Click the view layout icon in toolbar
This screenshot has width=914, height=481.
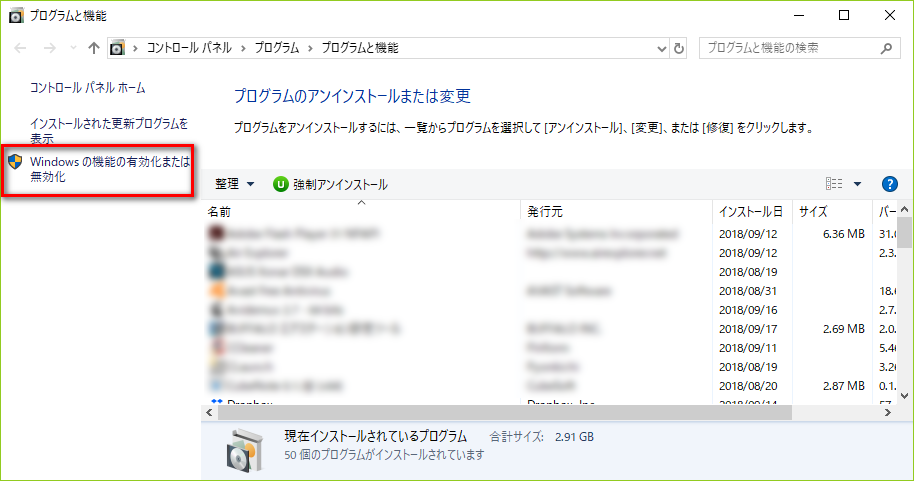pyautogui.click(x=833, y=184)
